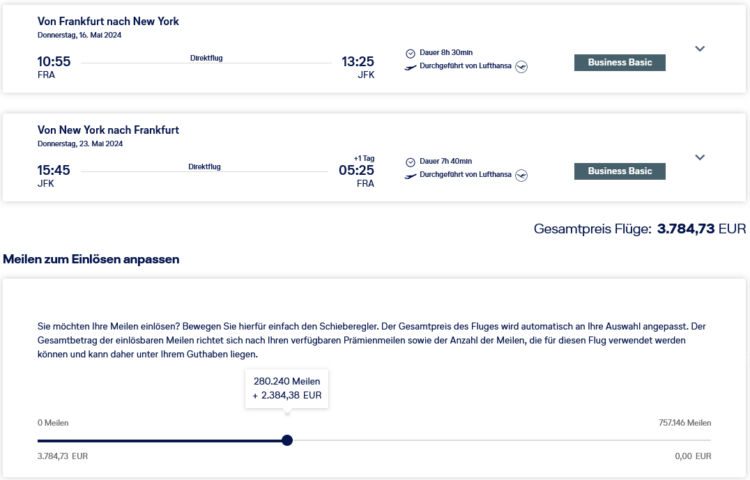Click the miles slider handle
Image resolution: width=750 pixels, height=480 pixels.
(x=287, y=440)
